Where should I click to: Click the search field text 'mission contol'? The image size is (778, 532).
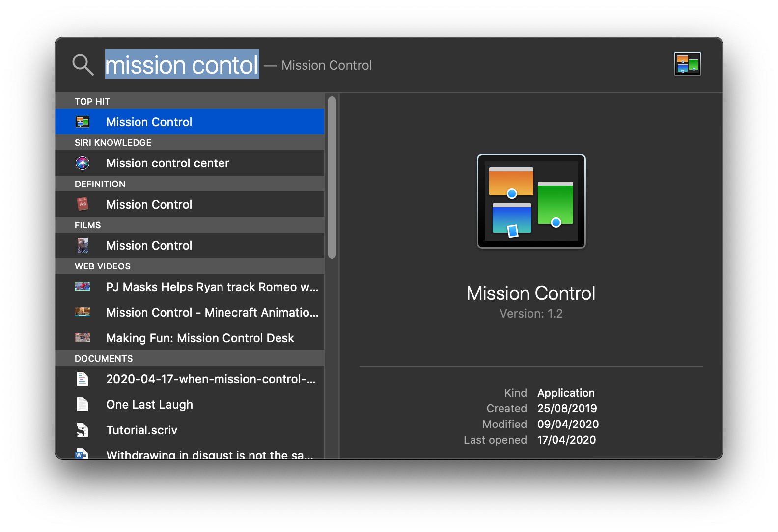pyautogui.click(x=182, y=65)
